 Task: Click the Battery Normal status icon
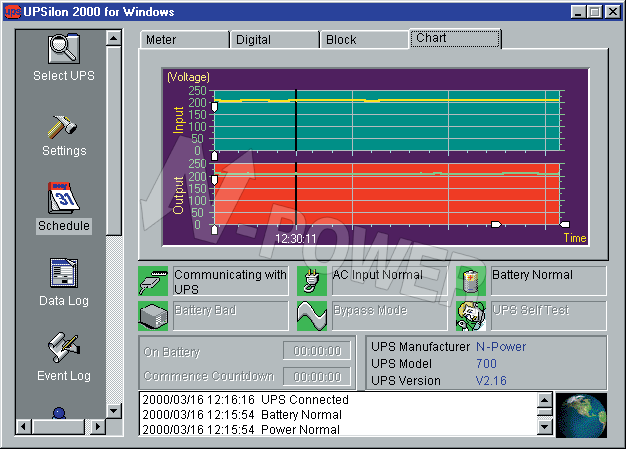(x=472, y=281)
